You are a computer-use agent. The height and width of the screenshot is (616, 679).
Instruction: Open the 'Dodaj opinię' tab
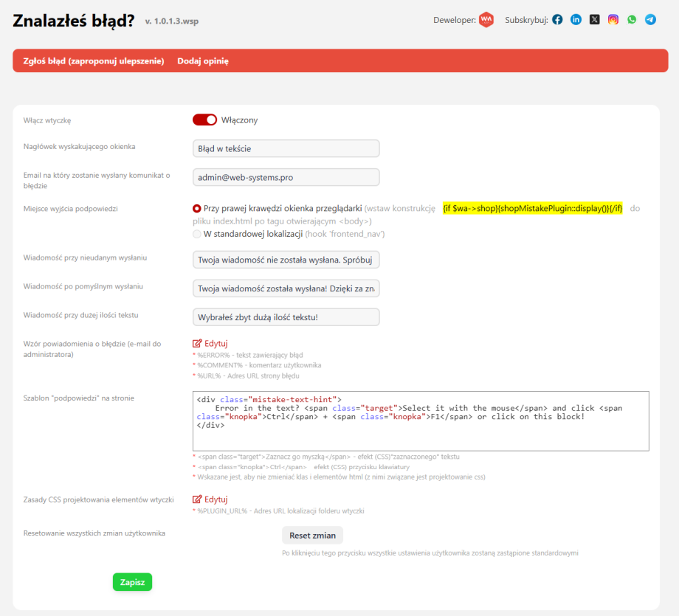click(x=203, y=61)
